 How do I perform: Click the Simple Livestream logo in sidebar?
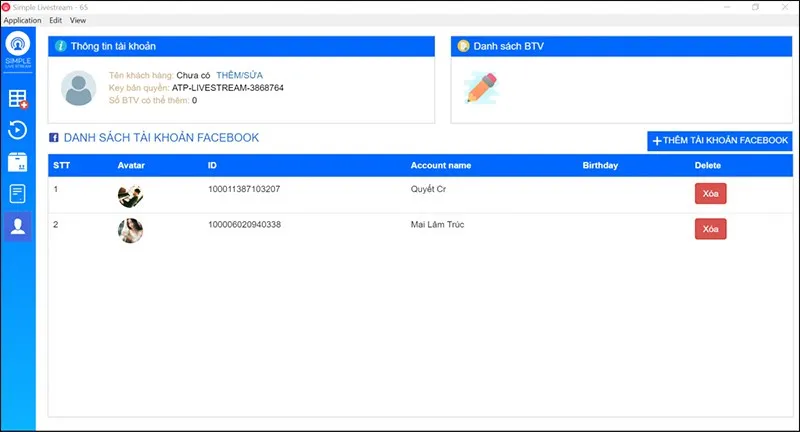pyautogui.click(x=18, y=51)
